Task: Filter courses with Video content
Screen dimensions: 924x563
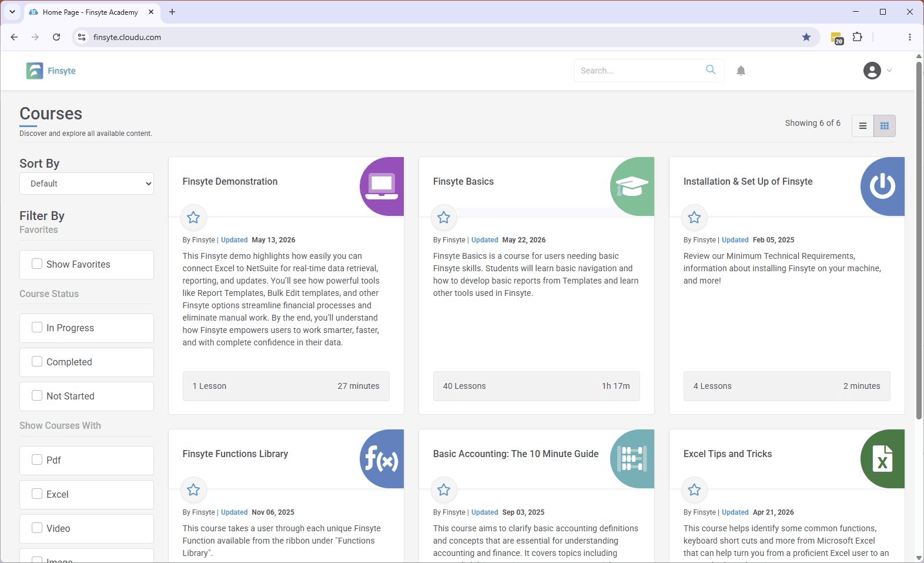Action: coord(37,528)
